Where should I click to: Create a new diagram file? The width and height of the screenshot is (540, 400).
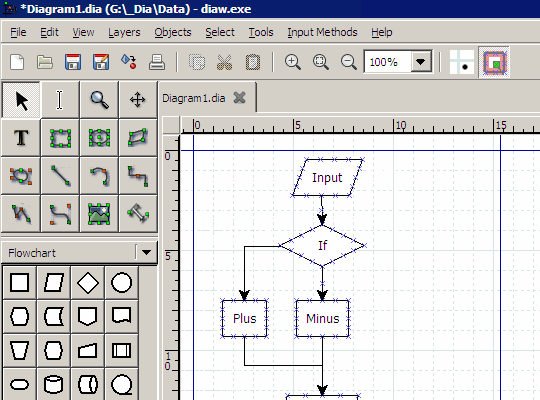click(17, 62)
